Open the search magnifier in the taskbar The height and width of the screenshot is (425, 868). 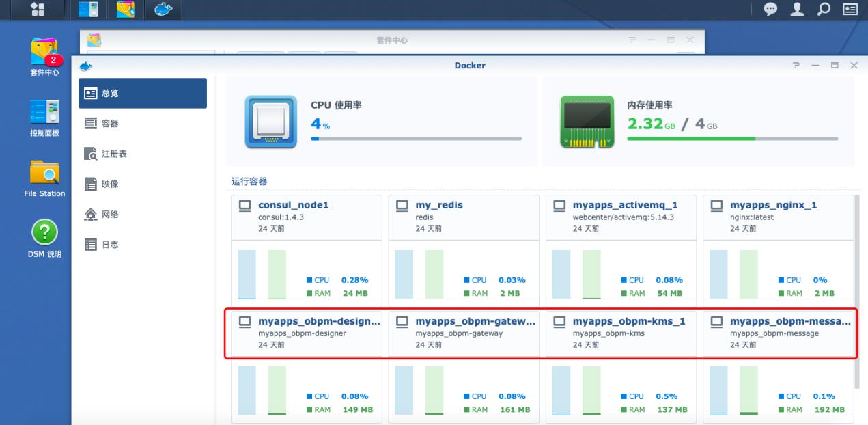[x=822, y=10]
